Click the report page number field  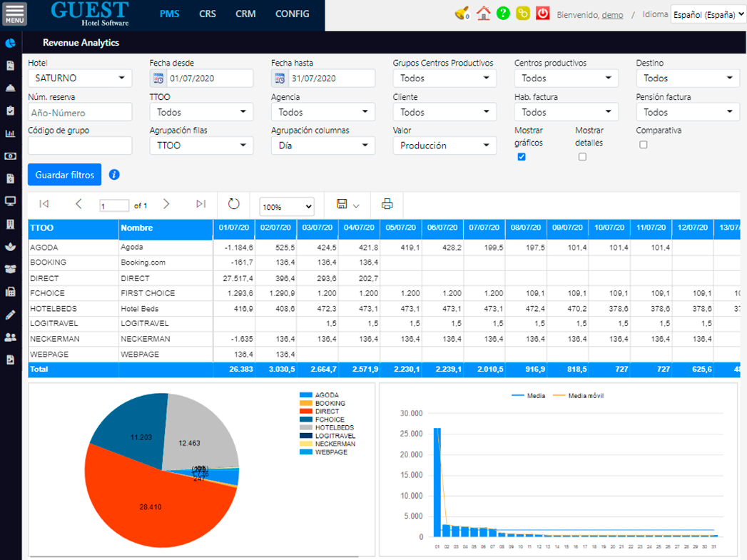(x=114, y=205)
